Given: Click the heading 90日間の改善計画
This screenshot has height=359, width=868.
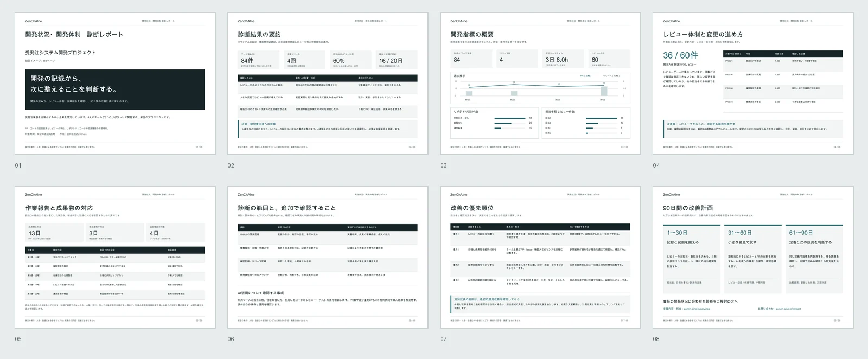Looking at the screenshot, I should [x=688, y=208].
